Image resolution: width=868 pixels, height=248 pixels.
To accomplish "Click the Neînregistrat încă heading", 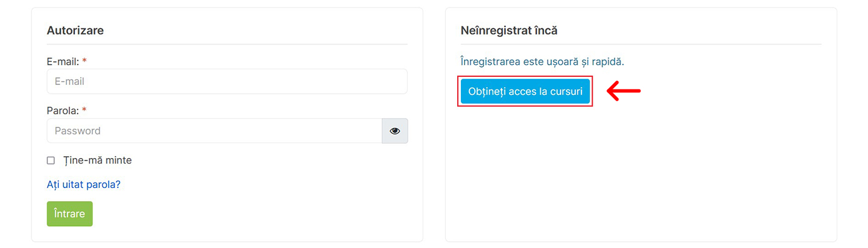I will [509, 30].
